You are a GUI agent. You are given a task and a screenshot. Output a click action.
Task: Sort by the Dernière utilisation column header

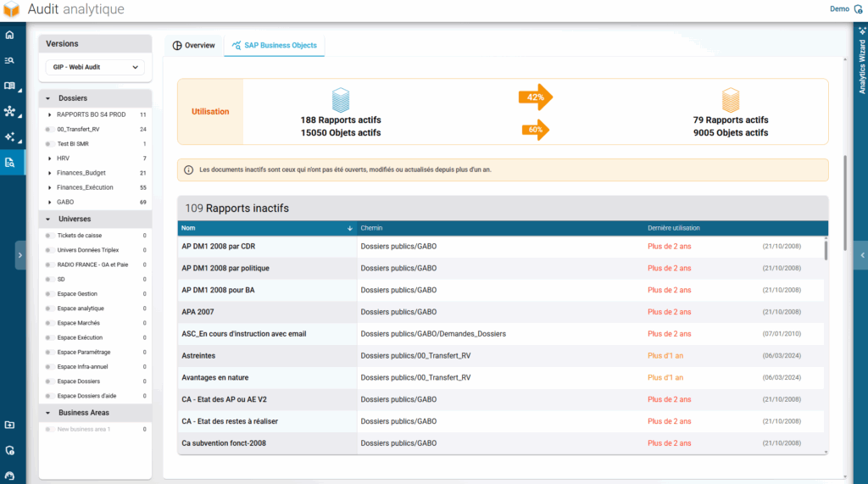click(674, 228)
